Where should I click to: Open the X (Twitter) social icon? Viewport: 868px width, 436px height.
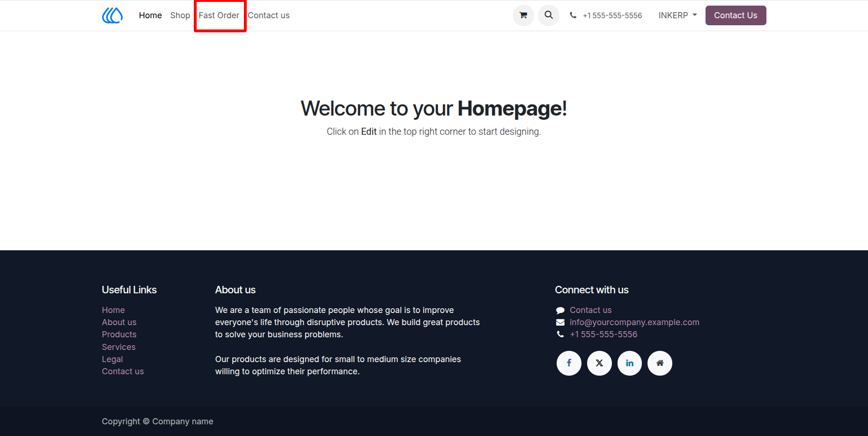[599, 363]
